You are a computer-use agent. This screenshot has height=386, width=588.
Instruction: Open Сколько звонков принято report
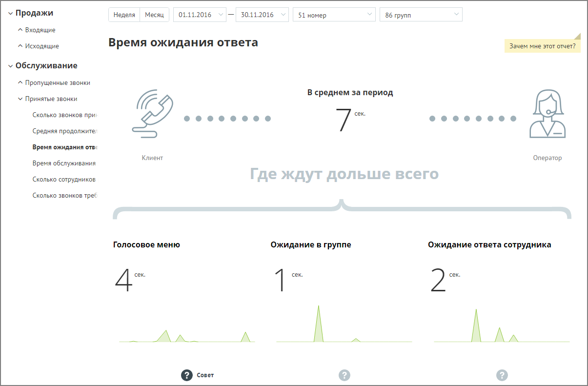click(x=65, y=115)
